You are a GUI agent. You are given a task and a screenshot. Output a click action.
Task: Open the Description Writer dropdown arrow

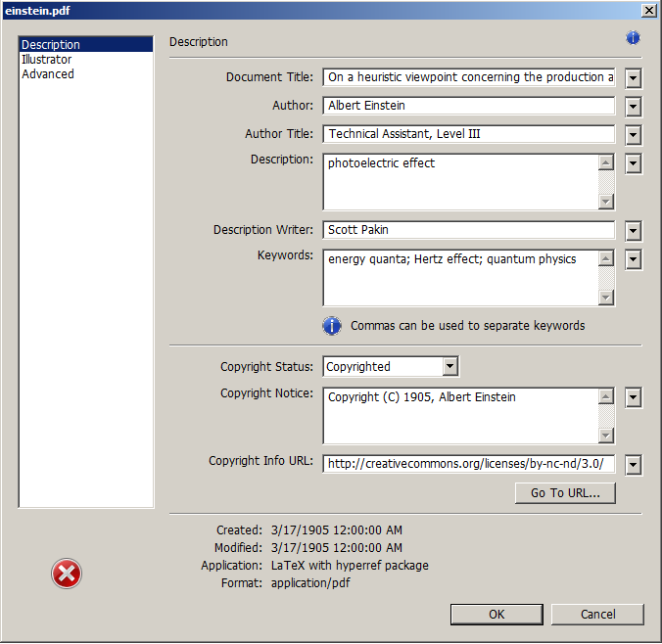coord(634,231)
